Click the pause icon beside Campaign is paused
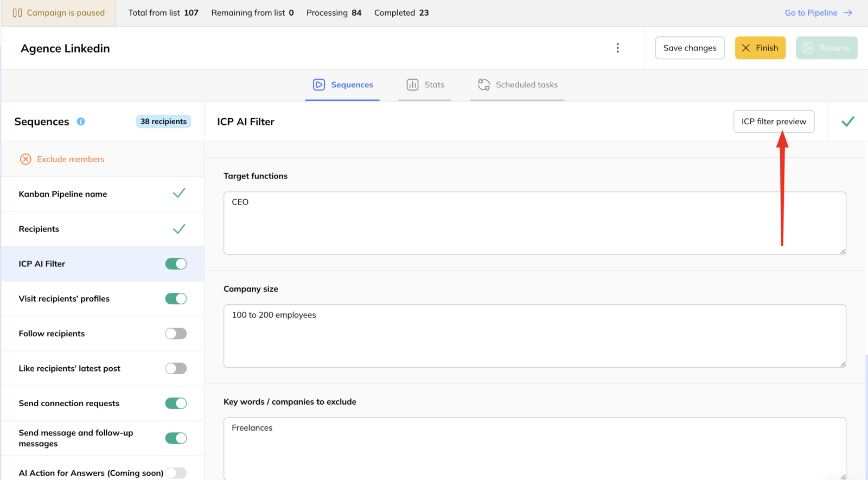Image resolution: width=868 pixels, height=480 pixels. pyautogui.click(x=17, y=12)
